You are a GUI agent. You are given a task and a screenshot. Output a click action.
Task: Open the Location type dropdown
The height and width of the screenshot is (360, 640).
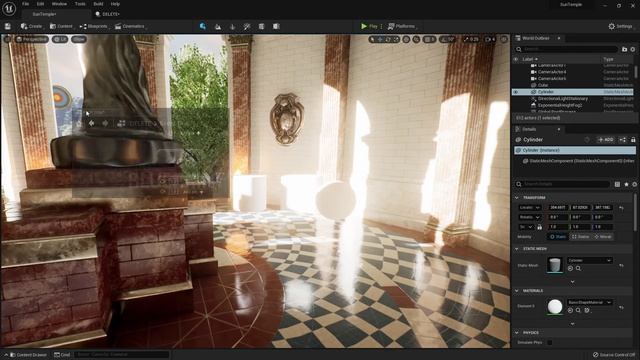pyautogui.click(x=530, y=208)
